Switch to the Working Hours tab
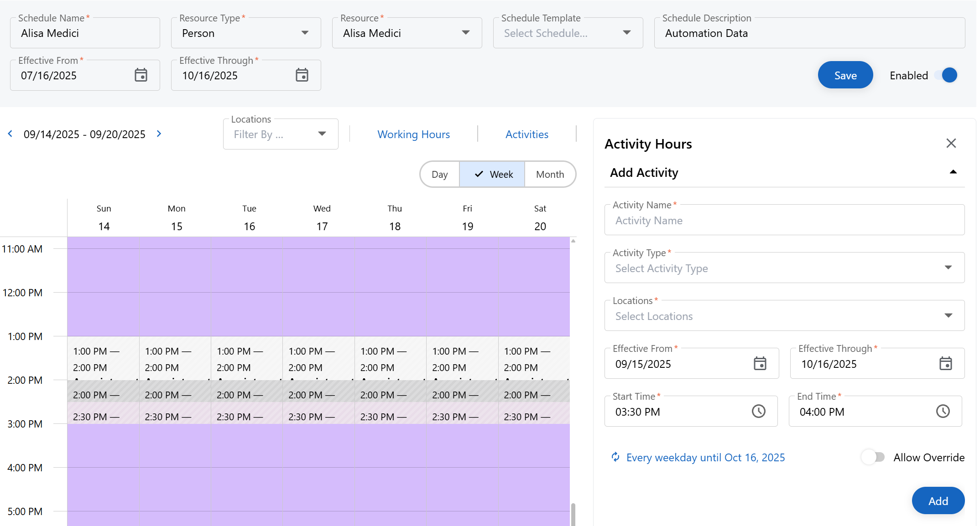Screen dimensions: 980x526 coord(413,134)
